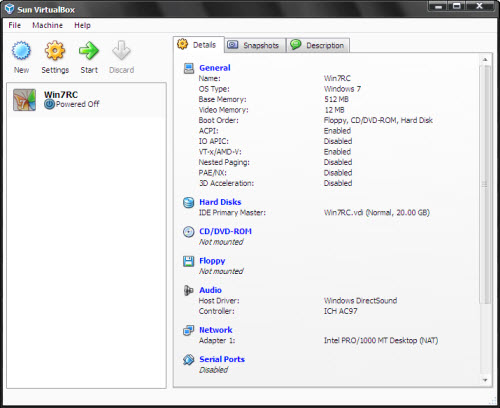Maximize the Sun VirtualBox window
The image size is (500, 408).
457,6
